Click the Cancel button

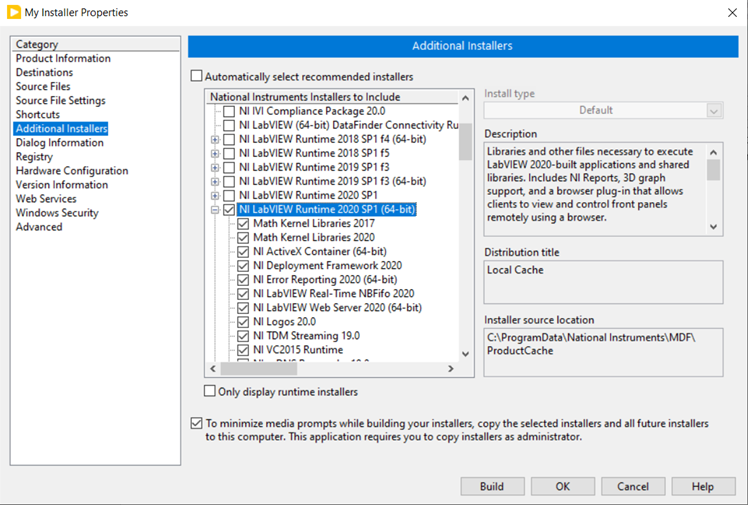(x=633, y=486)
